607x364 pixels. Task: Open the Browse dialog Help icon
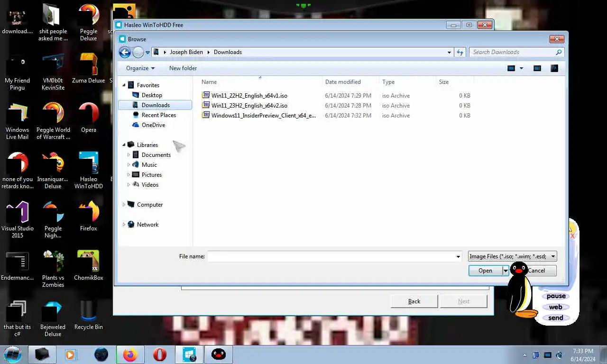coord(554,68)
